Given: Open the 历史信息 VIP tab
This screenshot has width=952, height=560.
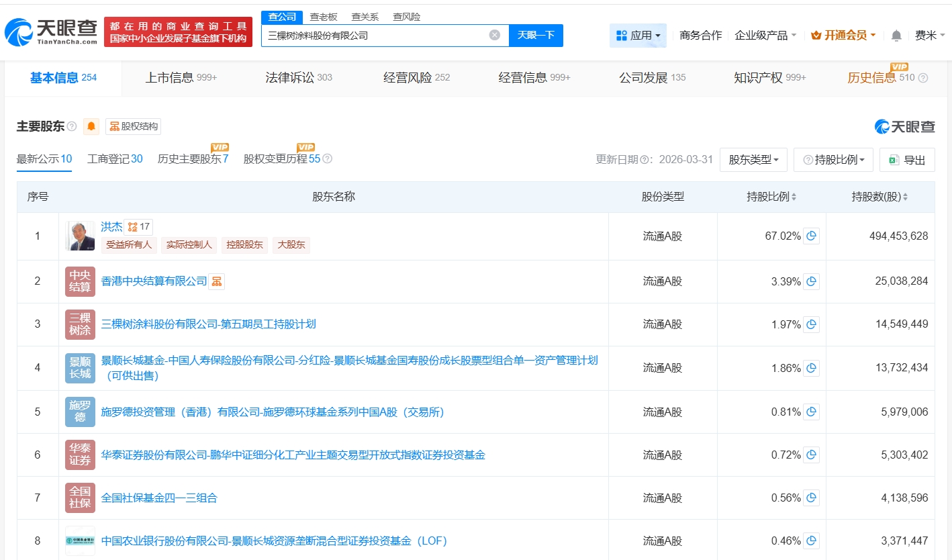Looking at the screenshot, I should point(880,77).
